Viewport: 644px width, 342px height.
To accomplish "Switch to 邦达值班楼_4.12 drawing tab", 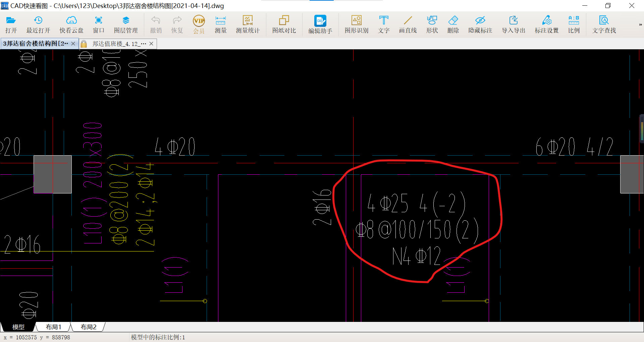I will pyautogui.click(x=119, y=44).
